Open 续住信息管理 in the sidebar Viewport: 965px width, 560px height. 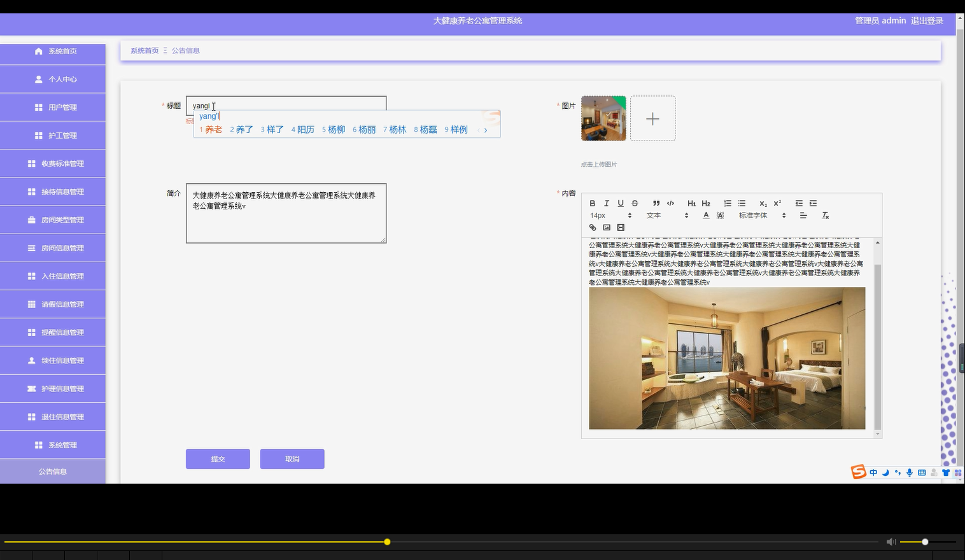53,360
